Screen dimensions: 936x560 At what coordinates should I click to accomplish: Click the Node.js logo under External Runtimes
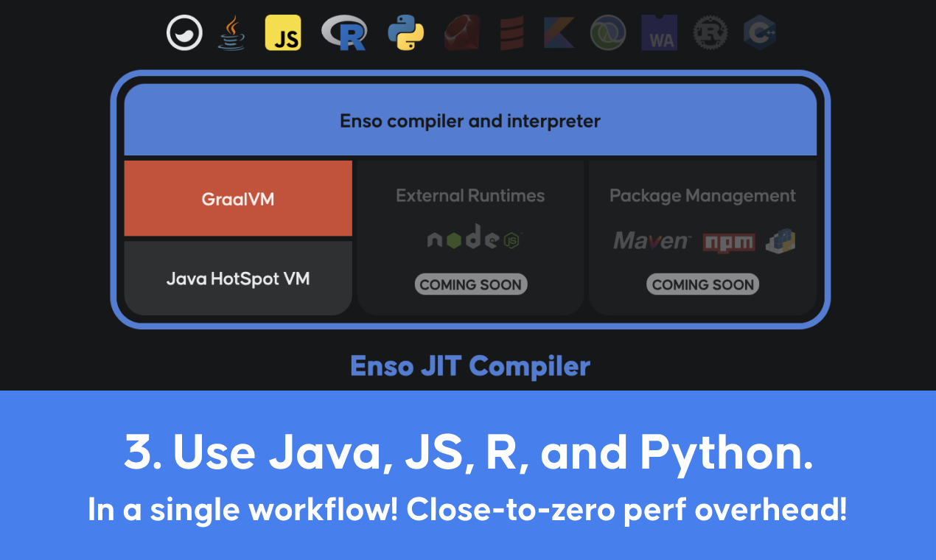point(475,237)
